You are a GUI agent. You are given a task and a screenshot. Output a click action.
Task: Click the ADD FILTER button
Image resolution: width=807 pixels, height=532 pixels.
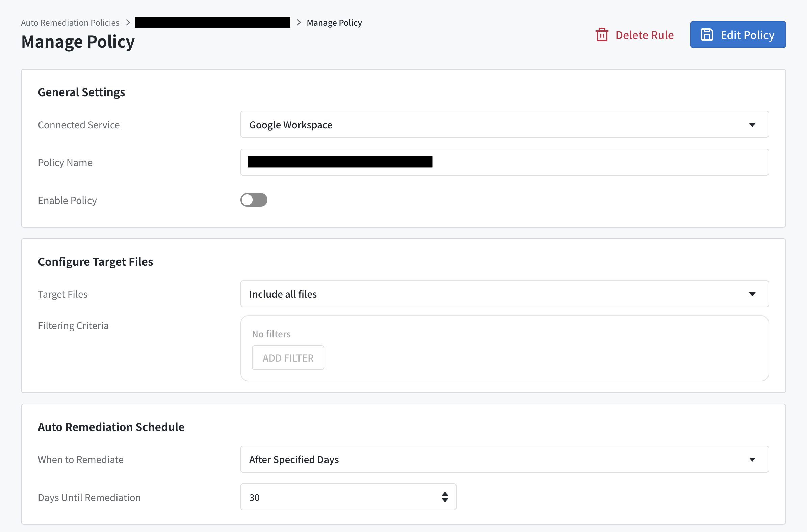point(288,357)
